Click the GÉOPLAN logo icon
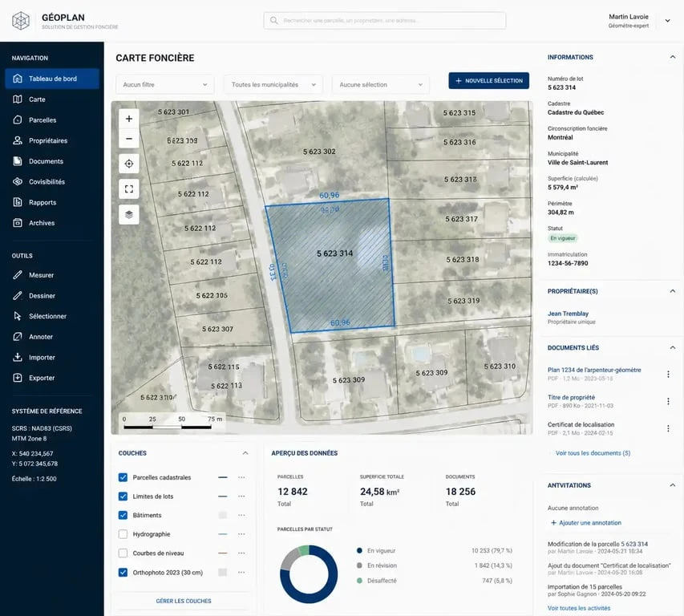This screenshot has height=616, width=684. click(21, 21)
